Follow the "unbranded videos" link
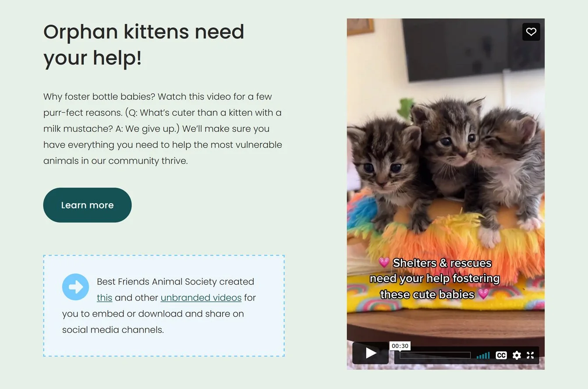588x389 pixels. tap(201, 298)
